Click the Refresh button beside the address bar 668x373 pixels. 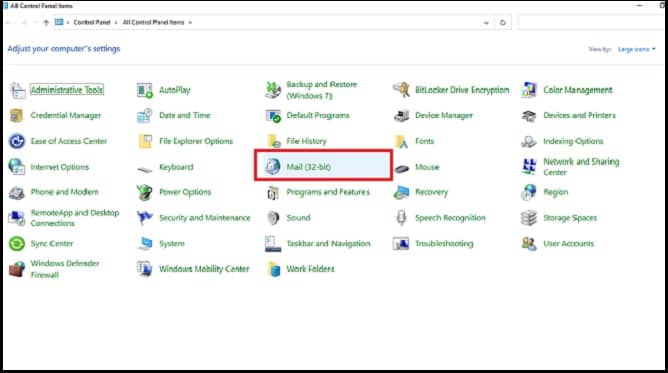(x=503, y=23)
